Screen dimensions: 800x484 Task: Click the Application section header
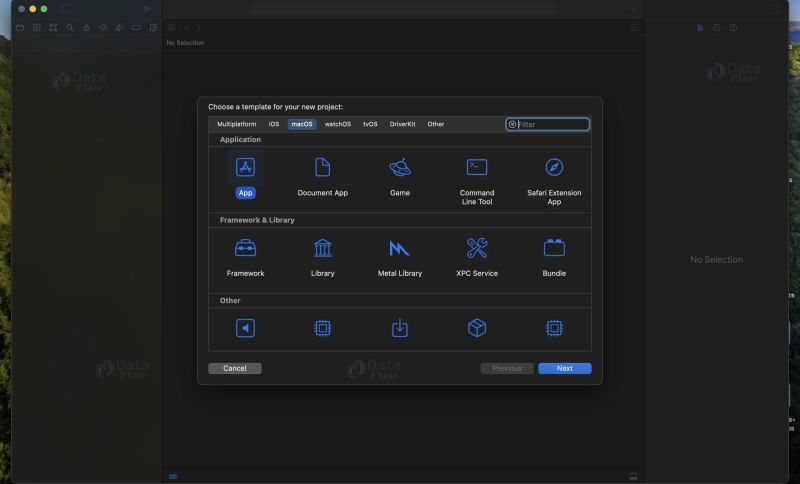(x=240, y=139)
